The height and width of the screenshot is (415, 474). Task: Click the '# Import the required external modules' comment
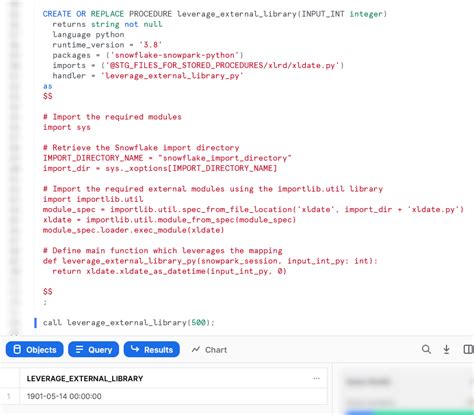point(213,189)
